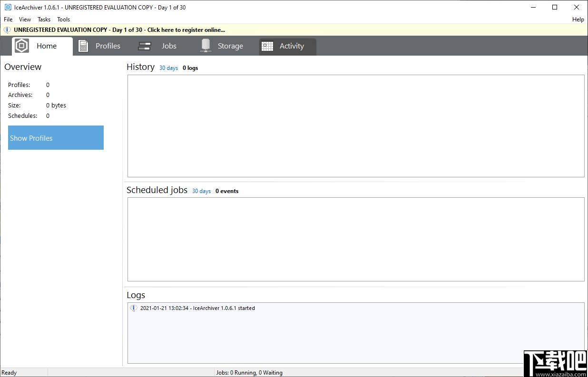This screenshot has height=377, width=588.
Task: Click the Profiles tab document icon
Action: 83,46
